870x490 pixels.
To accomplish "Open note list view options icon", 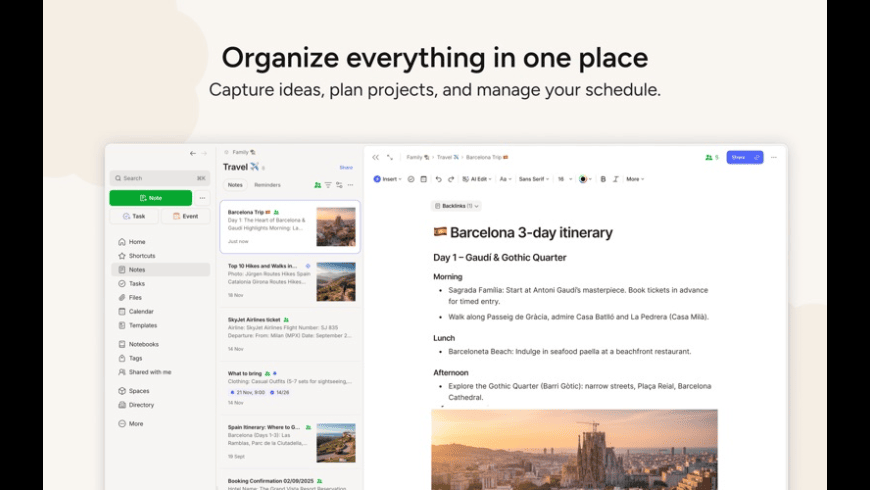I will point(339,185).
